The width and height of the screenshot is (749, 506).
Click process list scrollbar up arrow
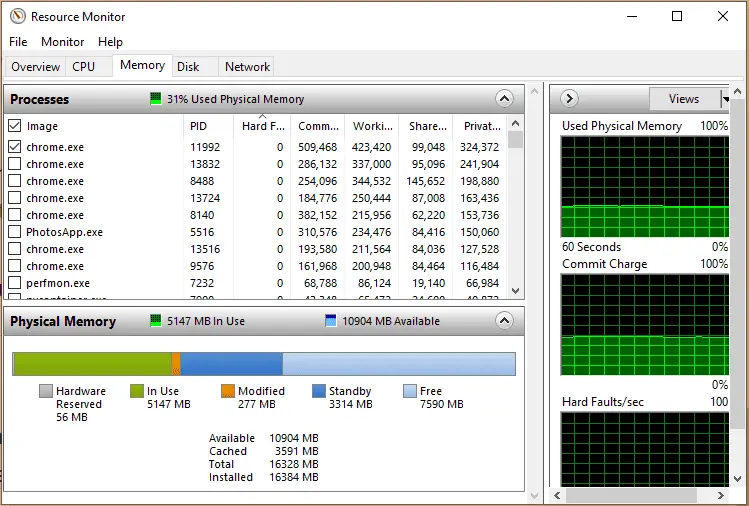pos(515,123)
